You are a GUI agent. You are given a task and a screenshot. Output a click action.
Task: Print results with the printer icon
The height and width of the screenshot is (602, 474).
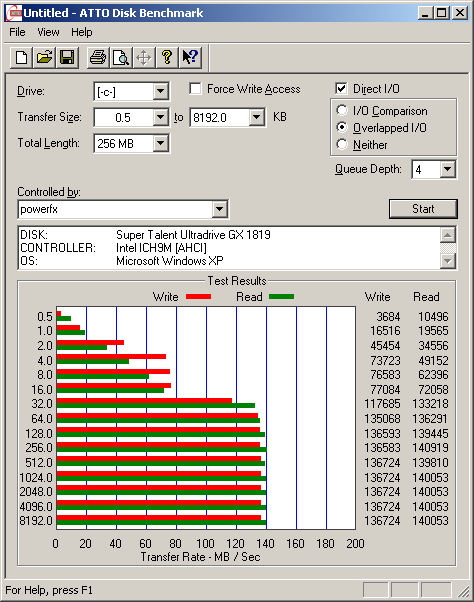click(98, 58)
